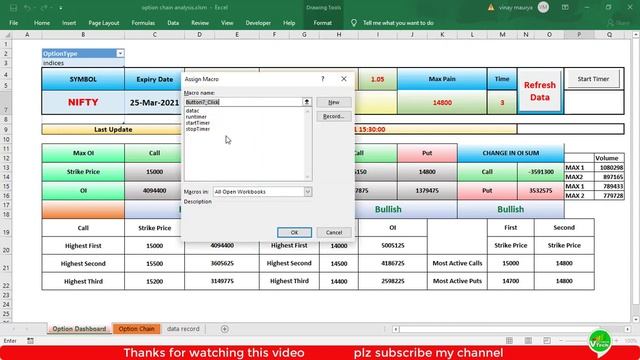
Task: Click the VM user avatar
Action: point(543,7)
